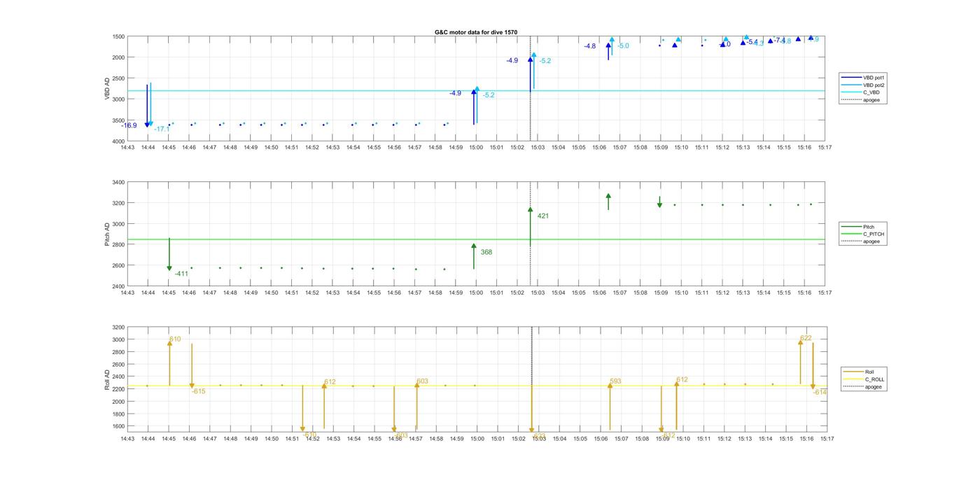Image resolution: width=980 pixels, height=485 pixels.
Task: Click the "-614" roll data label
Action: click(x=820, y=393)
